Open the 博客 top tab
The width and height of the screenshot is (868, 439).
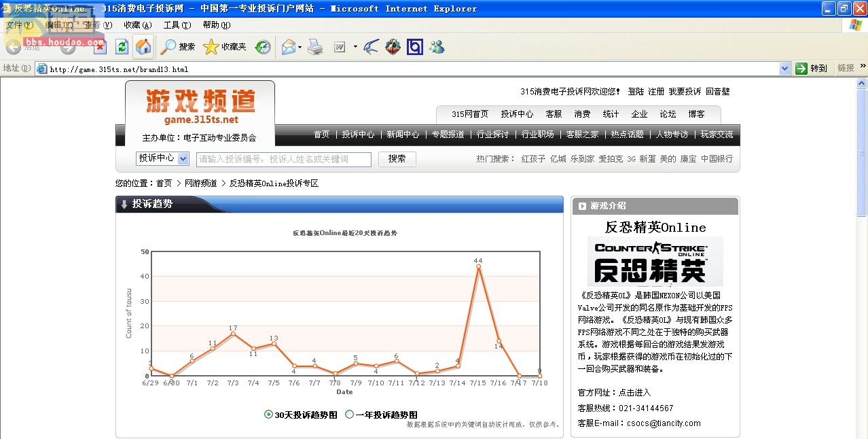697,114
